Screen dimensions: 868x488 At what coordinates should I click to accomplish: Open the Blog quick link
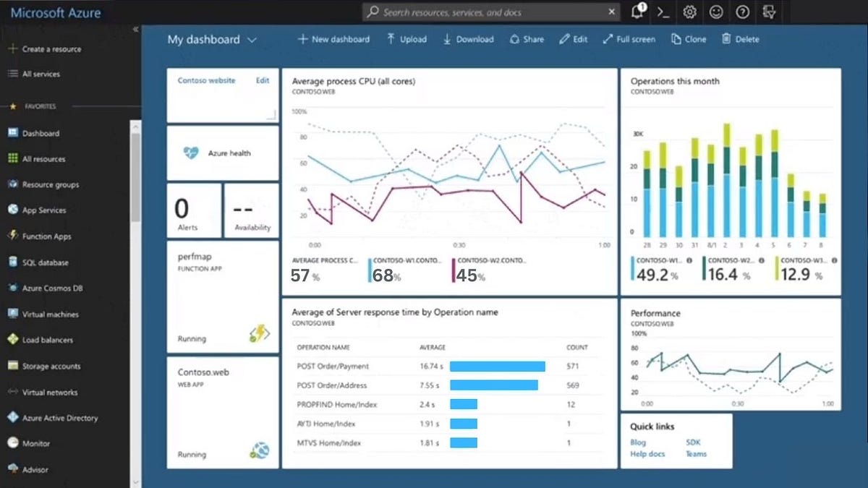[637, 442]
